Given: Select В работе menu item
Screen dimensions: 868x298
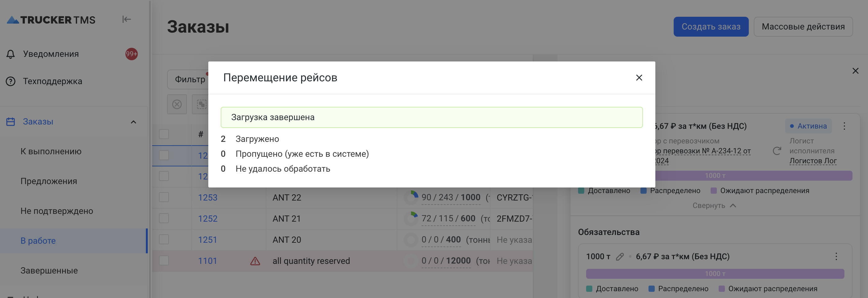Looking at the screenshot, I should click(x=74, y=241).
